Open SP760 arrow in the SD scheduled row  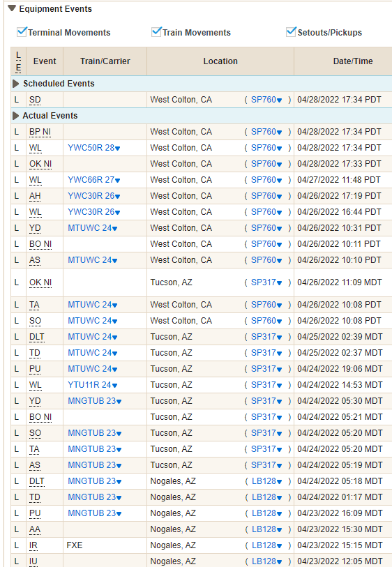click(279, 100)
